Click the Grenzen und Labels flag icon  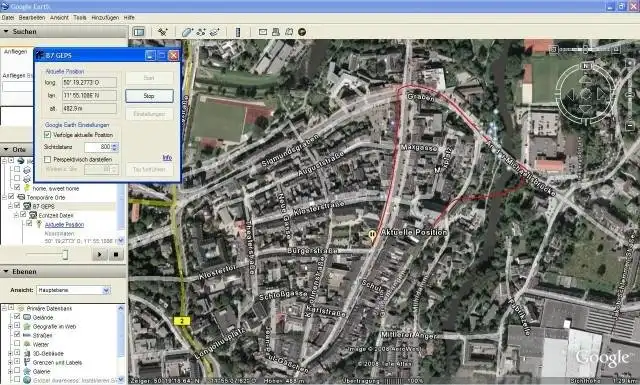(27, 362)
